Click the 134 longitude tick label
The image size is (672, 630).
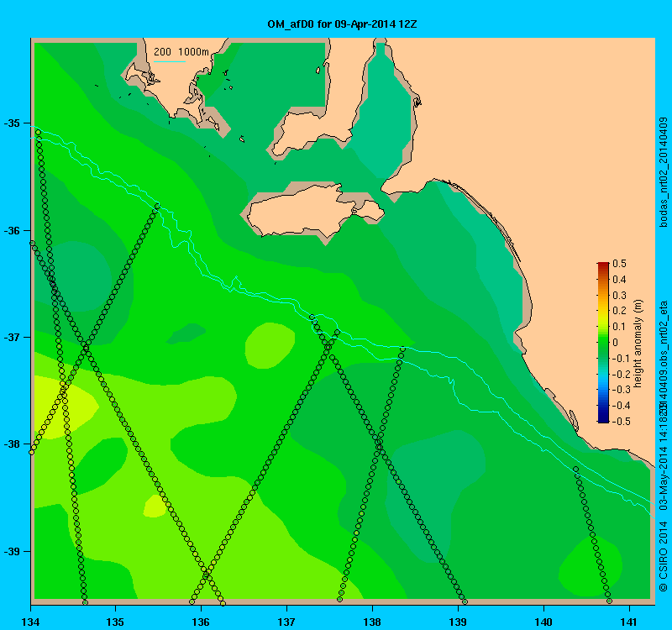tap(30, 622)
